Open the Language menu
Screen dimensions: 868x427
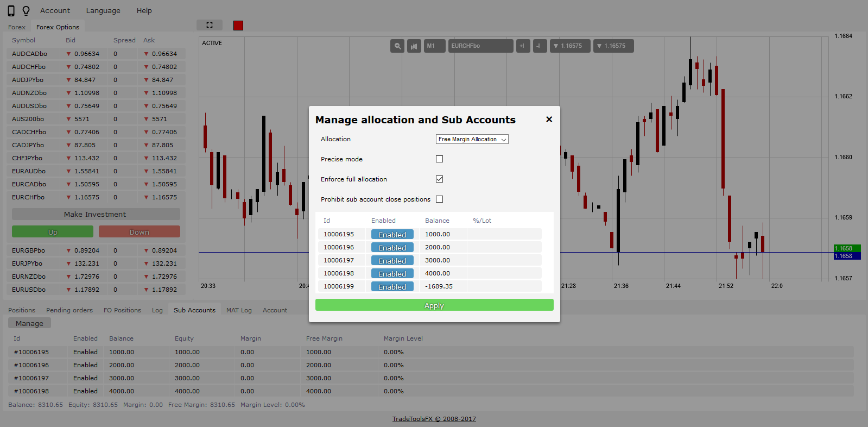(x=103, y=11)
